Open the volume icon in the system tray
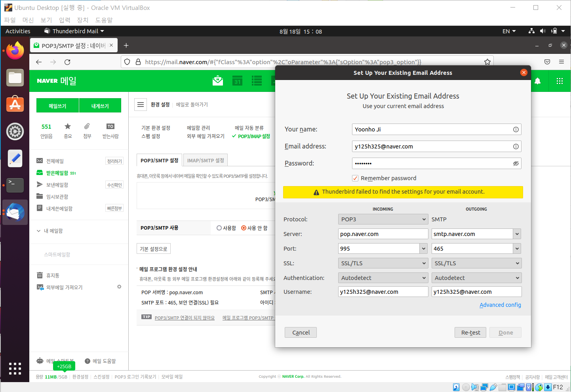 (543, 31)
